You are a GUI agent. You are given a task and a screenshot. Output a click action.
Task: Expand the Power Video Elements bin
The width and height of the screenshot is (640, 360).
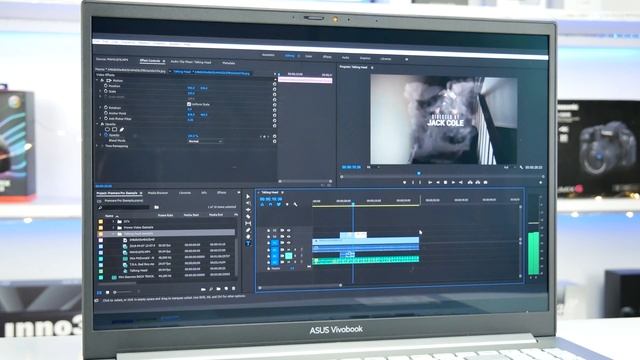pyautogui.click(x=113, y=227)
